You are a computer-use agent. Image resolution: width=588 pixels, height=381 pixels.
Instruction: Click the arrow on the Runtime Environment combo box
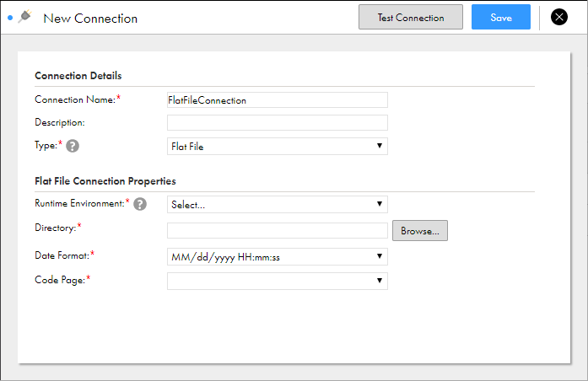380,204
